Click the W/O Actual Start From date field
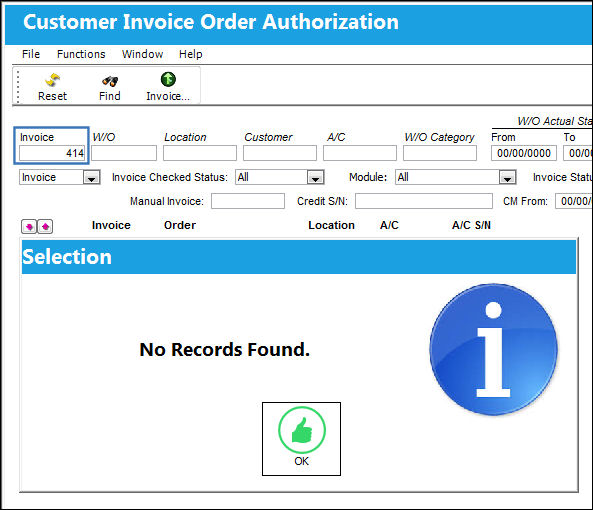593x510 pixels. (x=524, y=153)
